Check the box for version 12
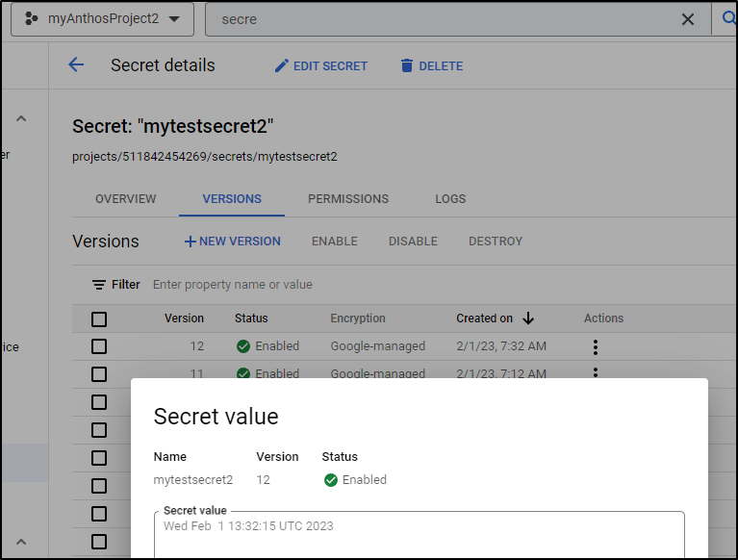The width and height of the screenshot is (738, 560). coord(99,346)
